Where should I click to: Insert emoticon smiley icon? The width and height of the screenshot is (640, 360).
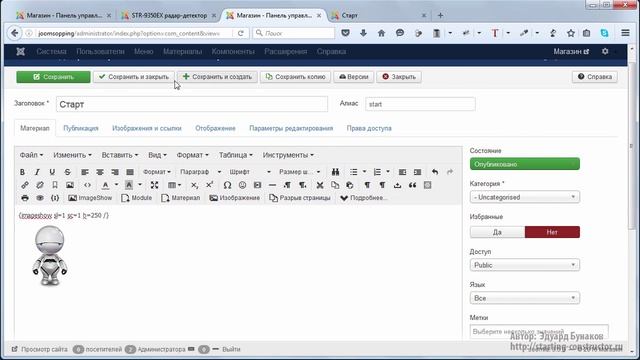(242, 185)
